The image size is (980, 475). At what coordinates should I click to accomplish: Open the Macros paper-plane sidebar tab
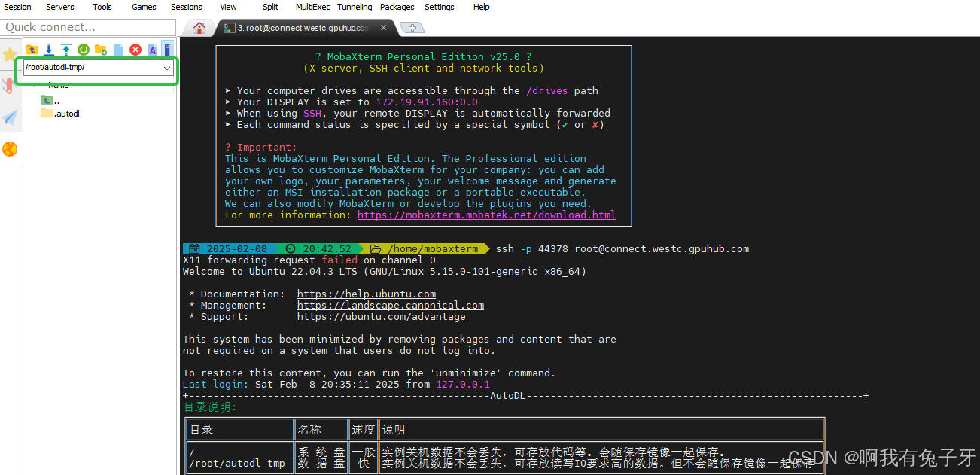(10, 117)
